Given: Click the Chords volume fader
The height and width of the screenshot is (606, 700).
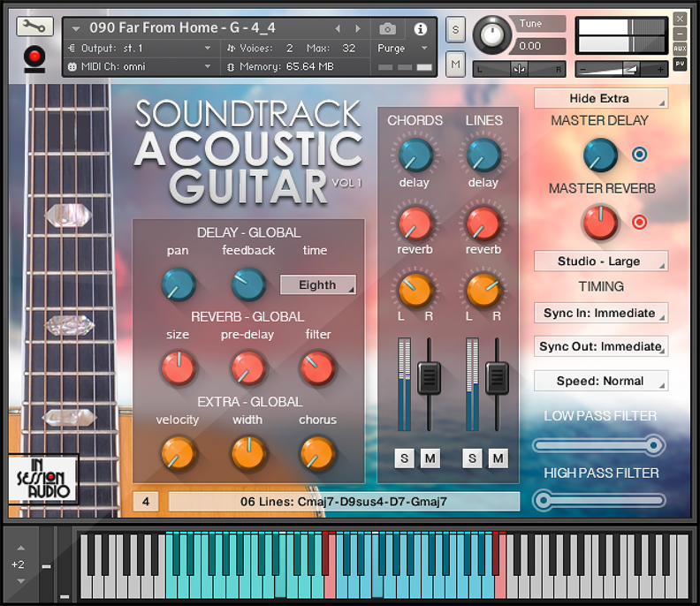Looking at the screenshot, I should pyautogui.click(x=429, y=378).
